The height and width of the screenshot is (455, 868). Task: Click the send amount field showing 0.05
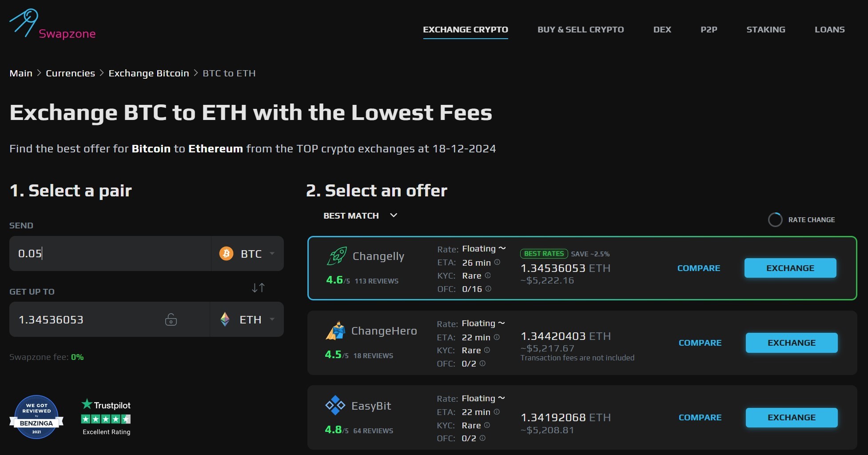coord(110,254)
